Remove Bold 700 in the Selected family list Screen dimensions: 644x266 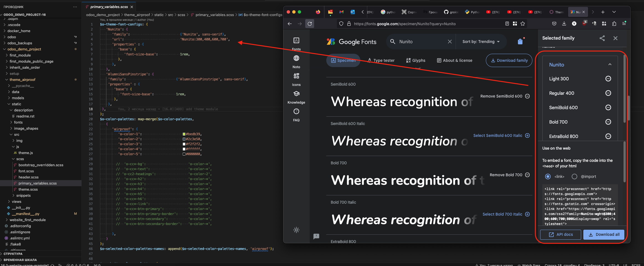[x=608, y=122]
